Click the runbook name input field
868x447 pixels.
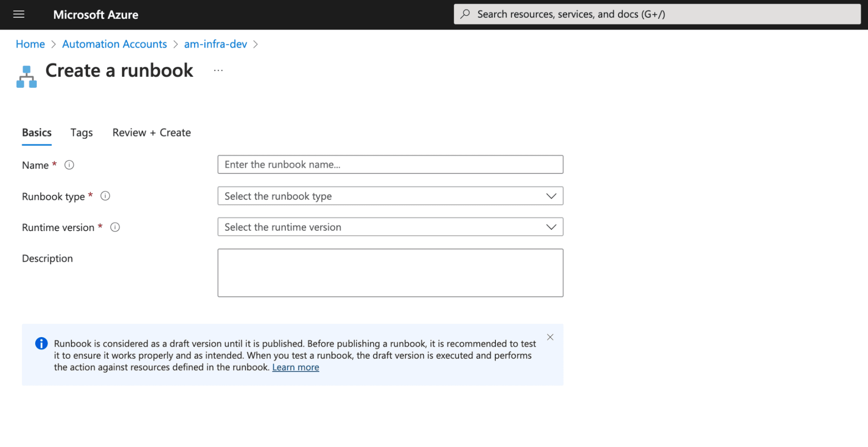click(x=390, y=165)
